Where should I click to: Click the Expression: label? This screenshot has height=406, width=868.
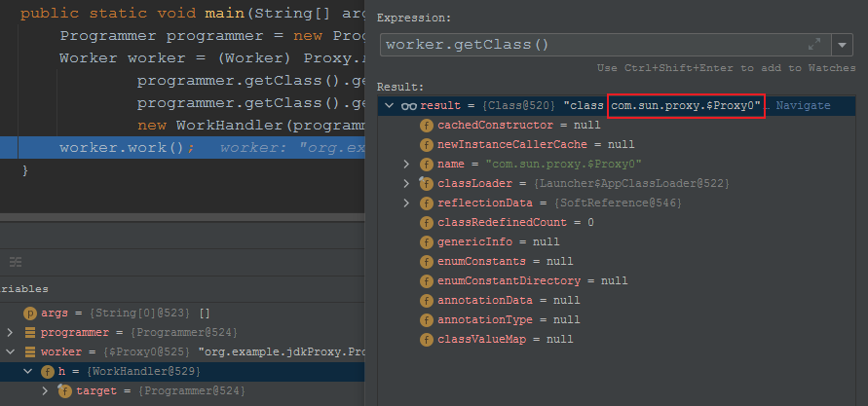(414, 18)
